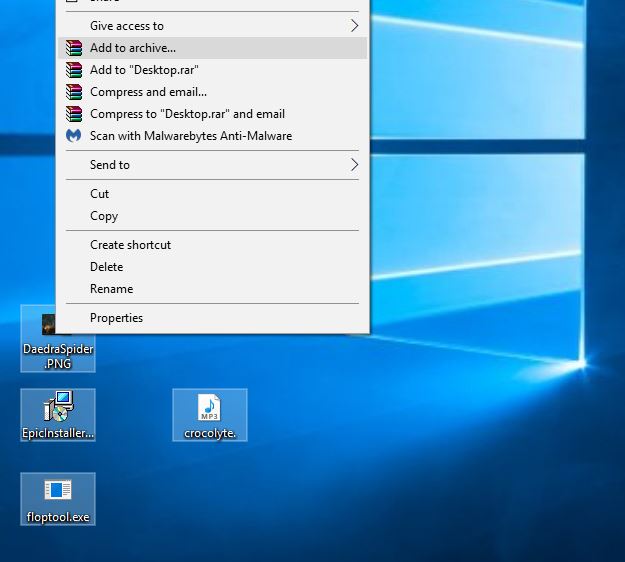Expand the Give access to submenu arrow
The width and height of the screenshot is (625, 562).
[354, 26]
